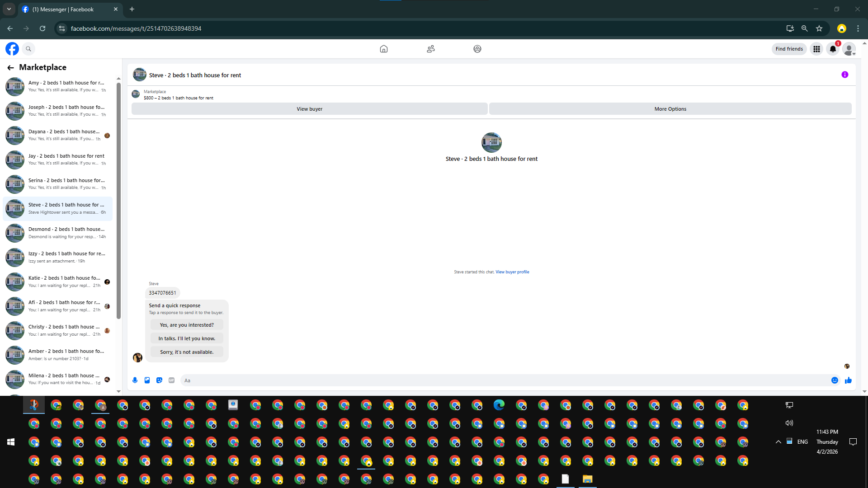
Task: Open Christy's house for rent conversation
Action: pos(57,330)
